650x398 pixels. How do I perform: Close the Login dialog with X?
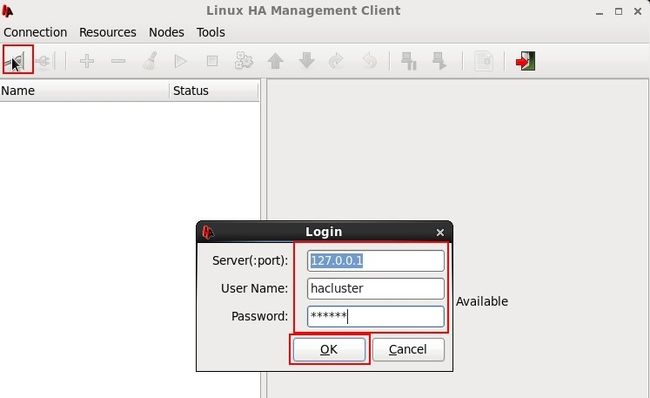(x=440, y=233)
